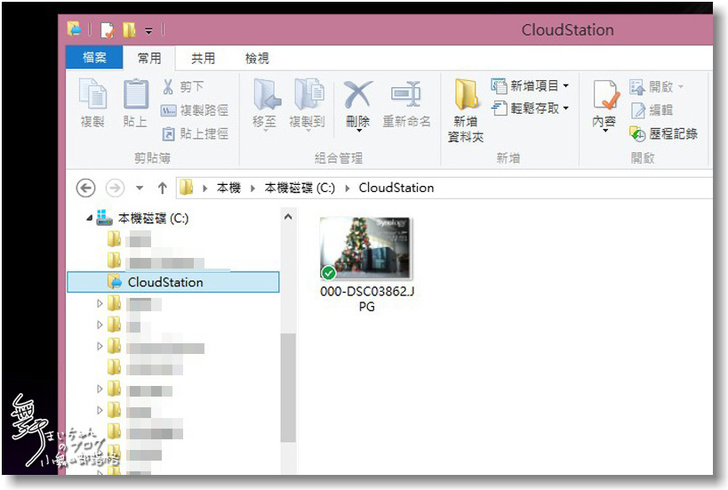Click quick access Properties icon in title bar
Screen dimensions: 728x490
(107, 30)
